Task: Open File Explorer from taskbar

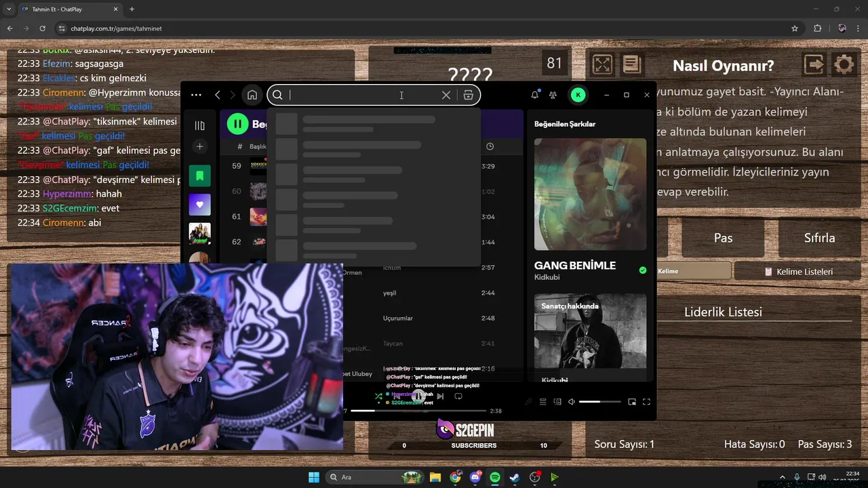Action: 435,477
